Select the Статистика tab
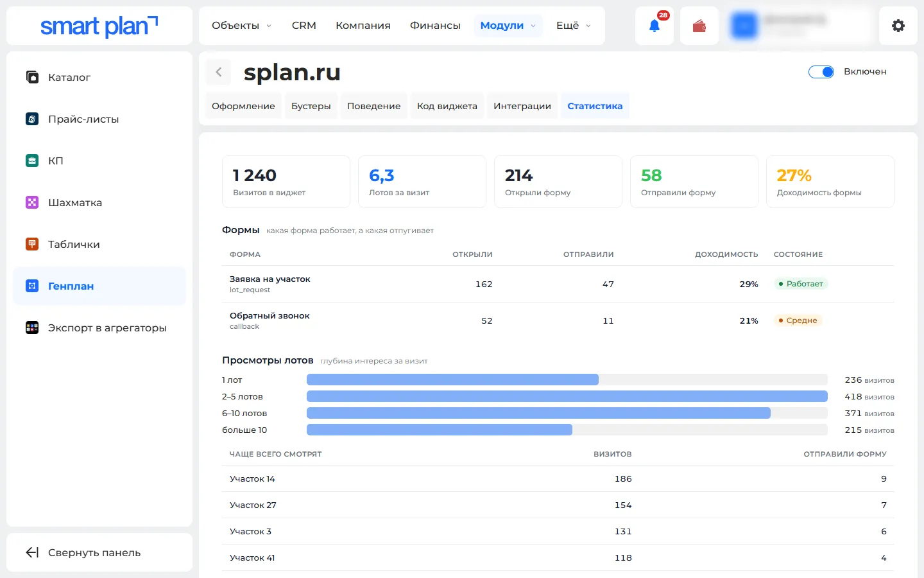Viewport: 924px width, 578px height. [595, 106]
